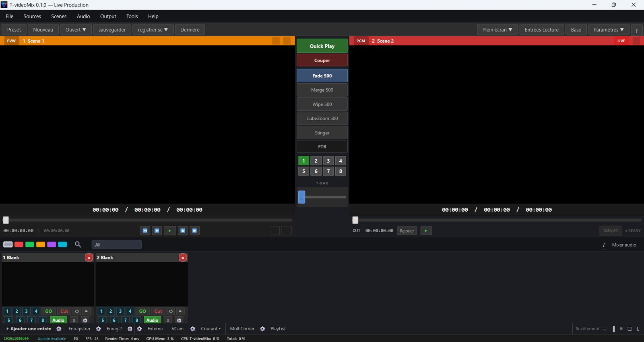This screenshot has width=644, height=342.
Task: Open gear settings next to Ajouter une entrée
Action: point(59,329)
